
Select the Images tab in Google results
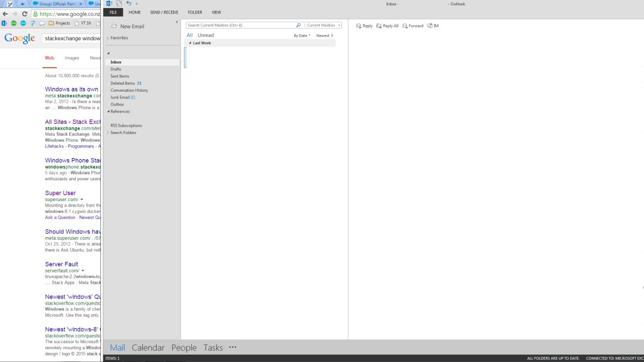[x=72, y=58]
